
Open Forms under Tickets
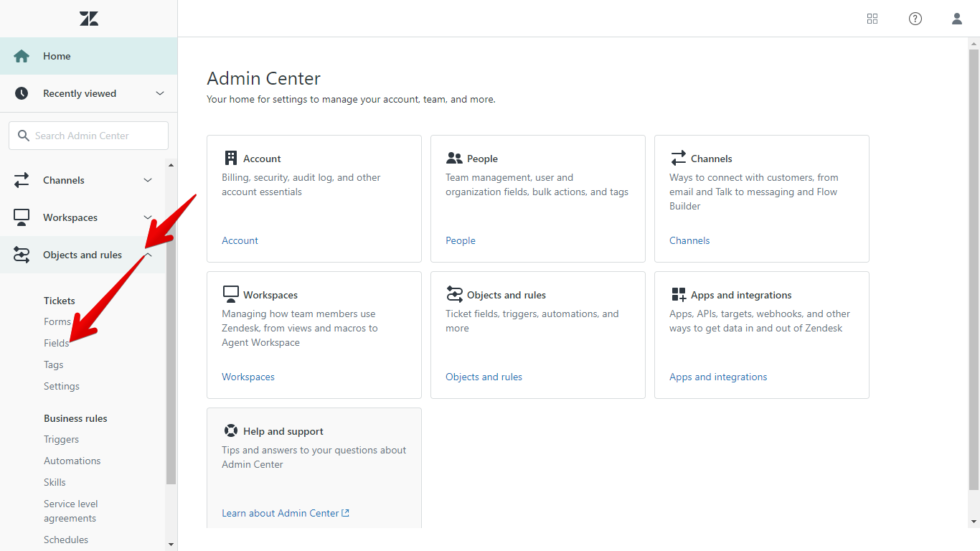tap(57, 321)
